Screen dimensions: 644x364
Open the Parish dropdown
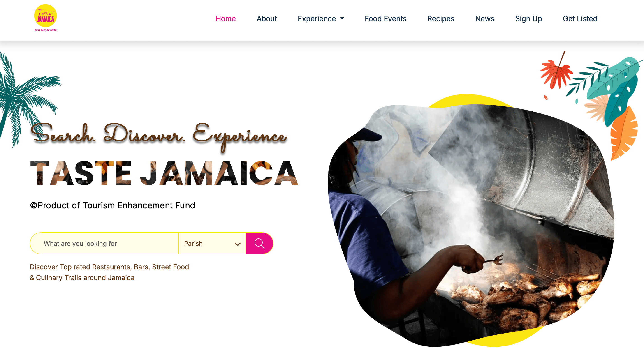click(x=212, y=243)
